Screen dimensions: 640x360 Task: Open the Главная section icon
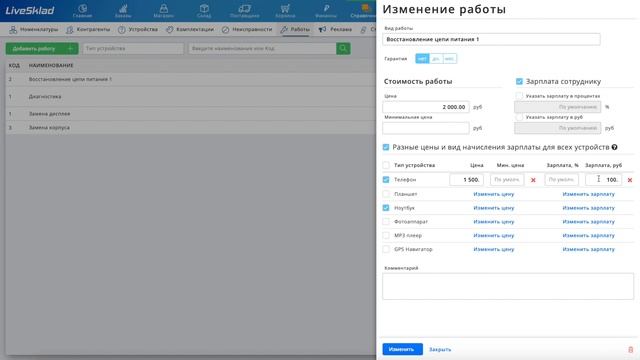coord(82,9)
